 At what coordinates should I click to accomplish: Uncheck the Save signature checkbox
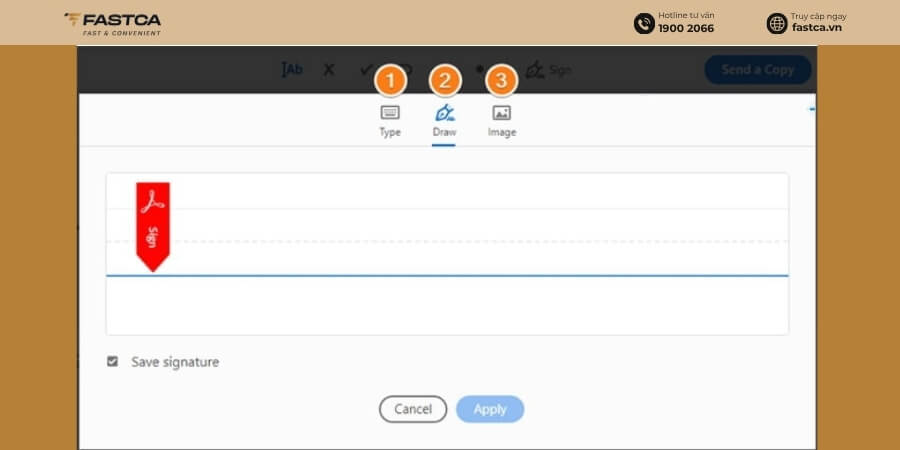(112, 362)
